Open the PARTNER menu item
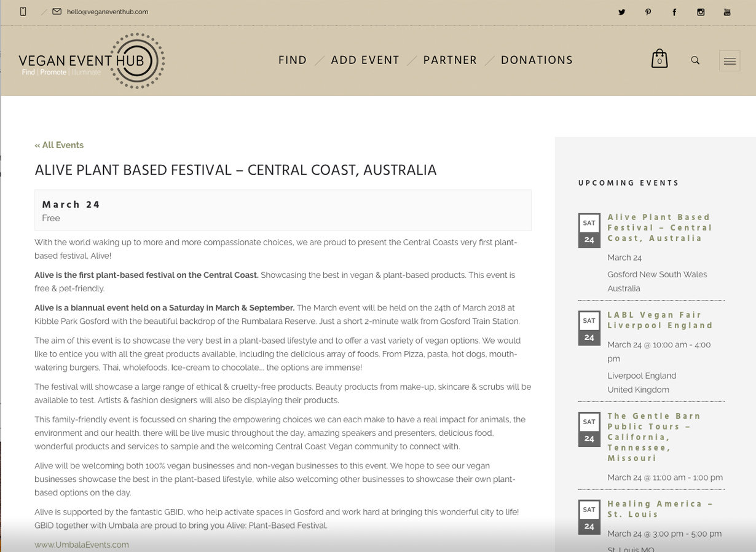 [x=450, y=60]
